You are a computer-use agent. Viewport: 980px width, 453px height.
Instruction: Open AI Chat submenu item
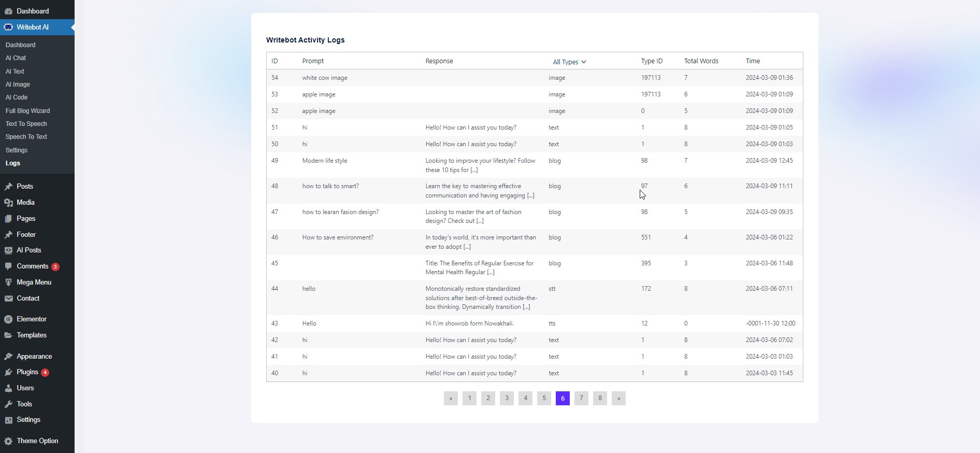coord(16,58)
